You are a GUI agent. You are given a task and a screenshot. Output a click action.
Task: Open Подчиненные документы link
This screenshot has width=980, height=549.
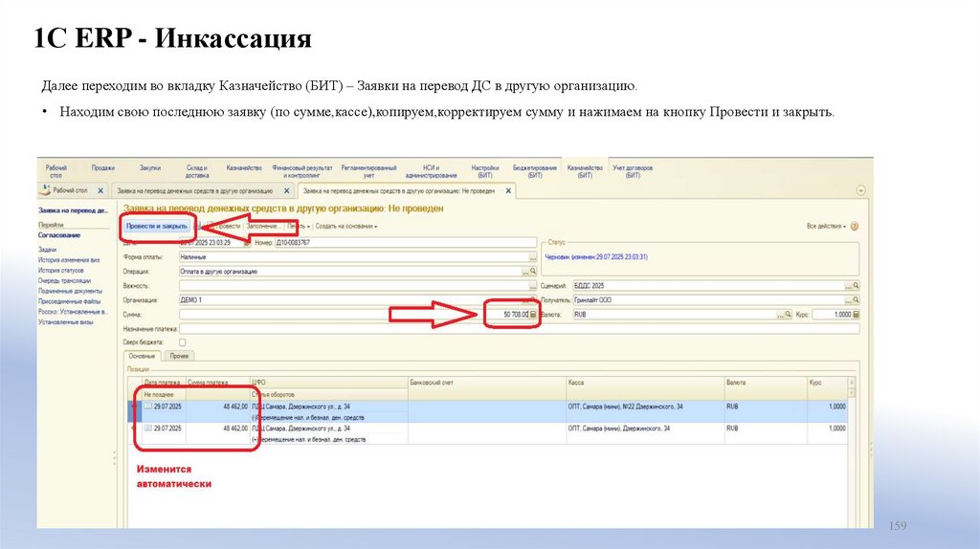(x=70, y=291)
